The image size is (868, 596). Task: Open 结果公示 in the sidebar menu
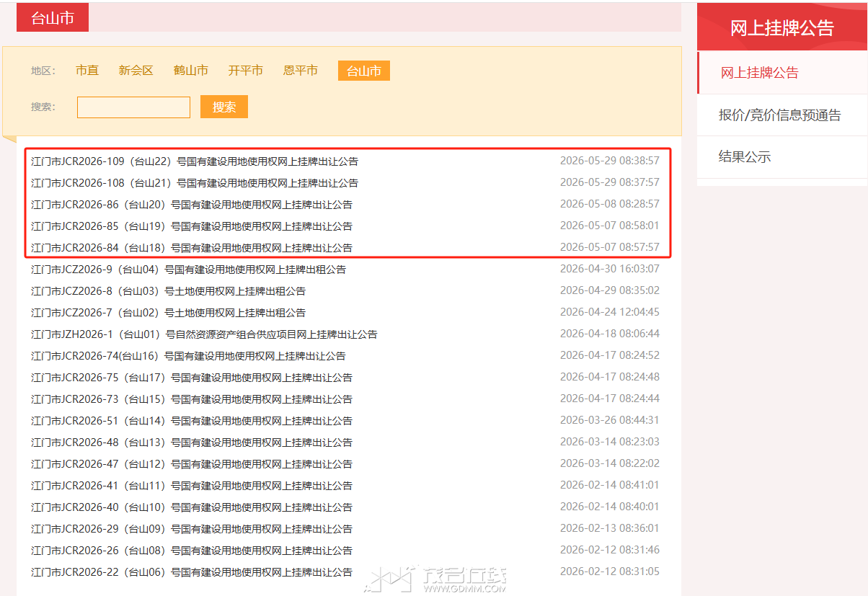pos(745,157)
